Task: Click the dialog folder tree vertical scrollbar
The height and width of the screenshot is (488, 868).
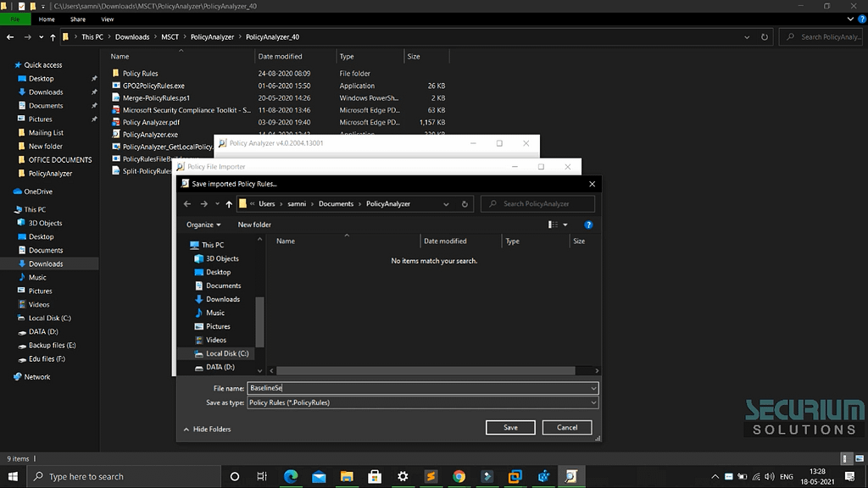Action: (x=259, y=321)
